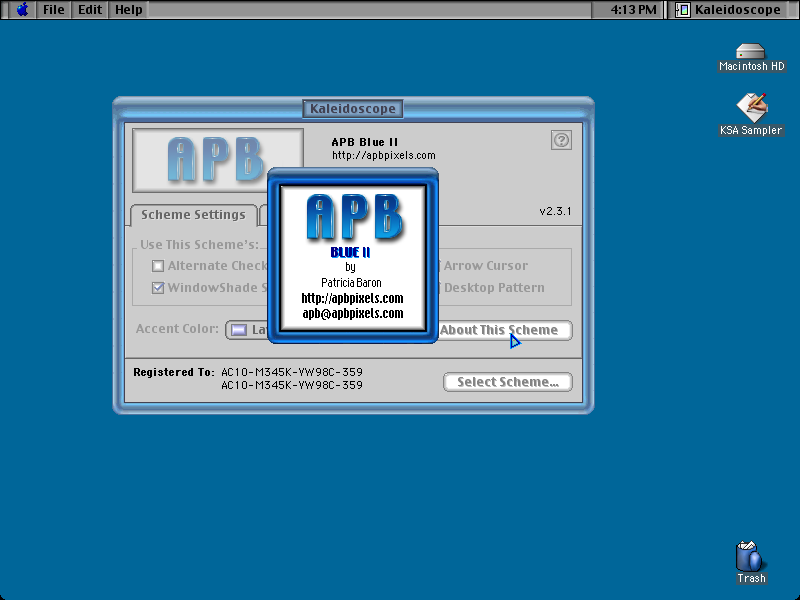Select the KSA Sampler desktop icon
The height and width of the screenshot is (600, 800).
(x=751, y=115)
